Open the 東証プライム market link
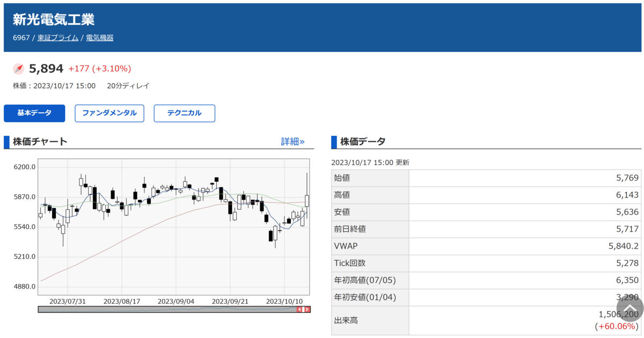 pyautogui.click(x=58, y=38)
